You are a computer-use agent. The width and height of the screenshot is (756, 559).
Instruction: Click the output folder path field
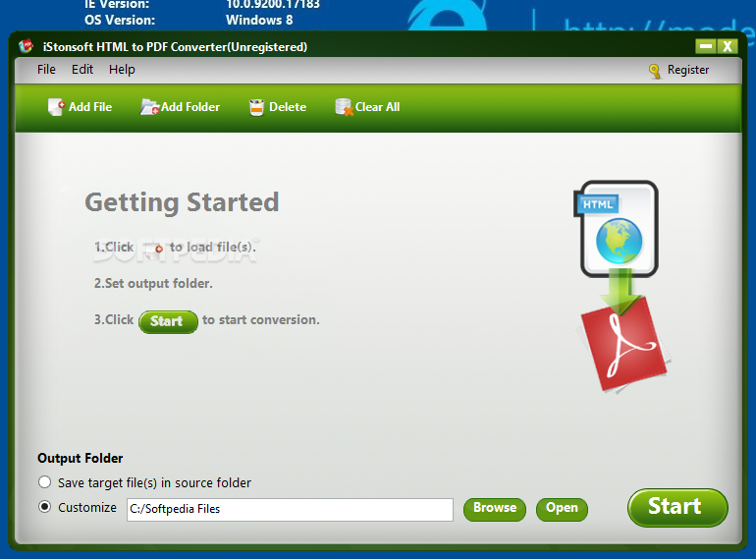[x=290, y=509]
